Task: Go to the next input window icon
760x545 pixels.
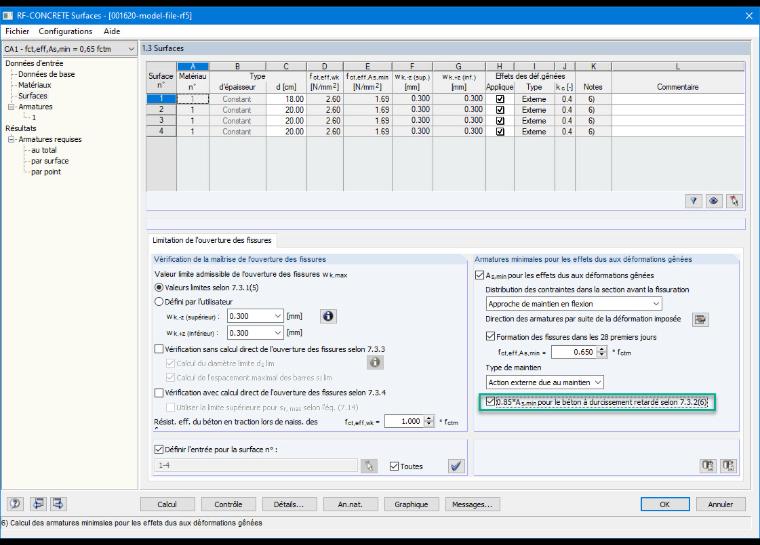Action: [58, 504]
